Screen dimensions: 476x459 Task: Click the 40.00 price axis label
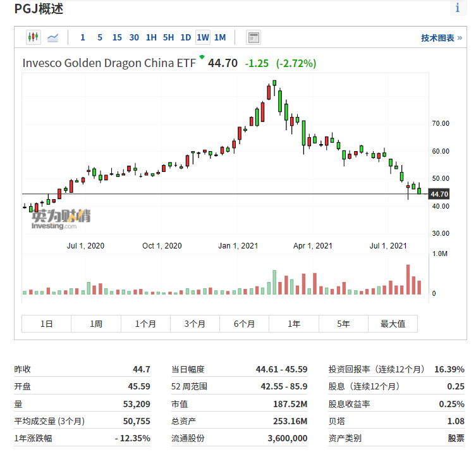pos(441,206)
